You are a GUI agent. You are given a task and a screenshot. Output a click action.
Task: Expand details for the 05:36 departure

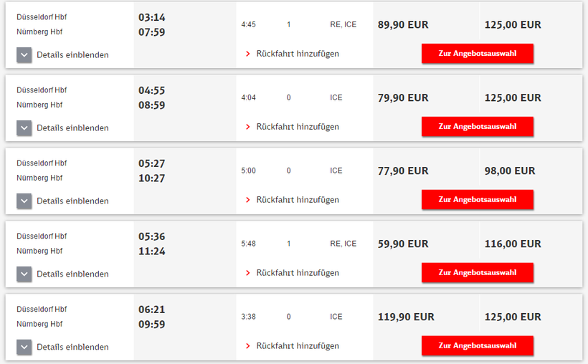click(24, 274)
